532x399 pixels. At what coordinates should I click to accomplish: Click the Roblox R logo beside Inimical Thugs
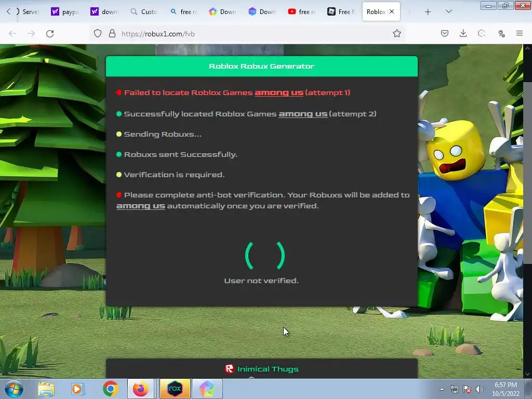(229, 369)
